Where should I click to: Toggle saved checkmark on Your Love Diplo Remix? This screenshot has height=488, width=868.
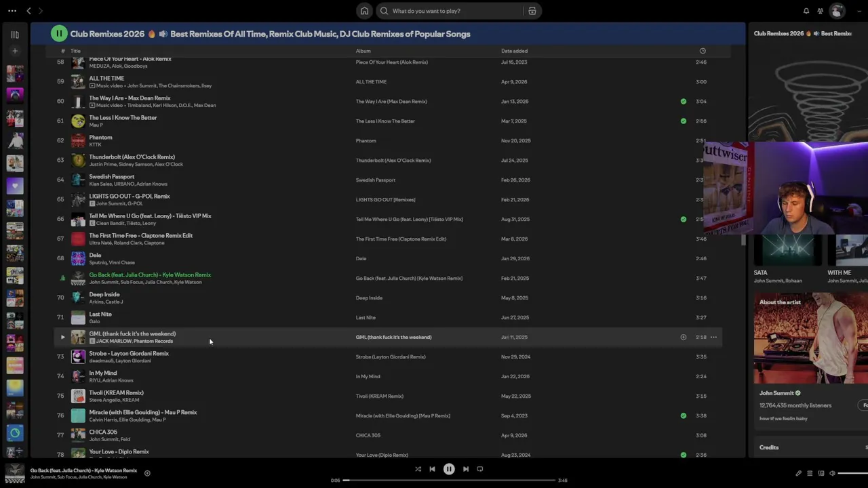click(684, 455)
